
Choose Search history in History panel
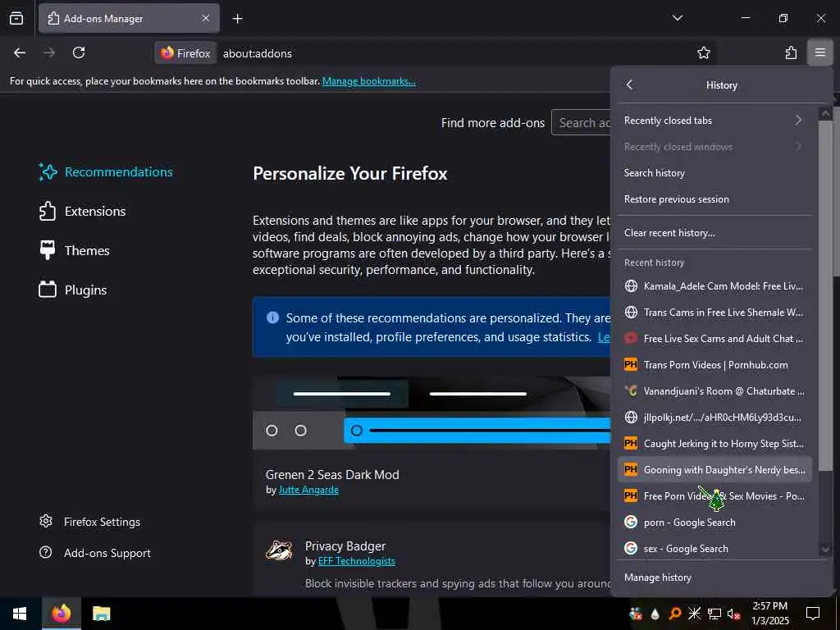[714, 172]
